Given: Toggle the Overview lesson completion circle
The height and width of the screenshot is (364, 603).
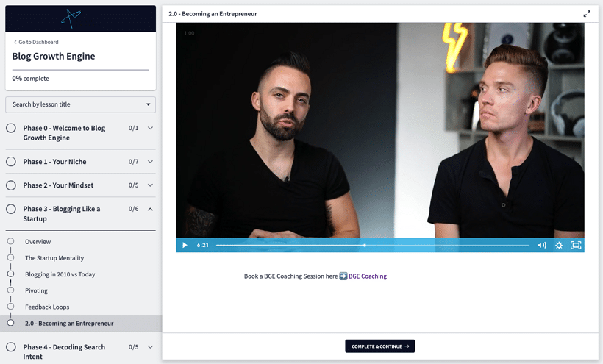Looking at the screenshot, I should [x=10, y=241].
